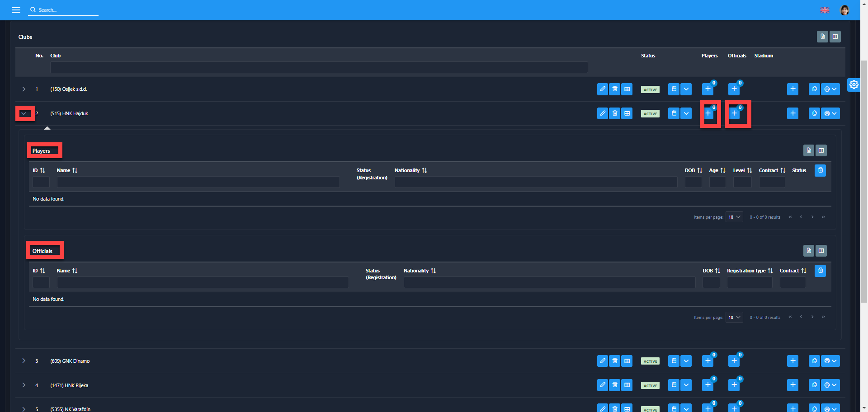The height and width of the screenshot is (412, 868).
Task: Sort Players table by Age
Action: 717,170
